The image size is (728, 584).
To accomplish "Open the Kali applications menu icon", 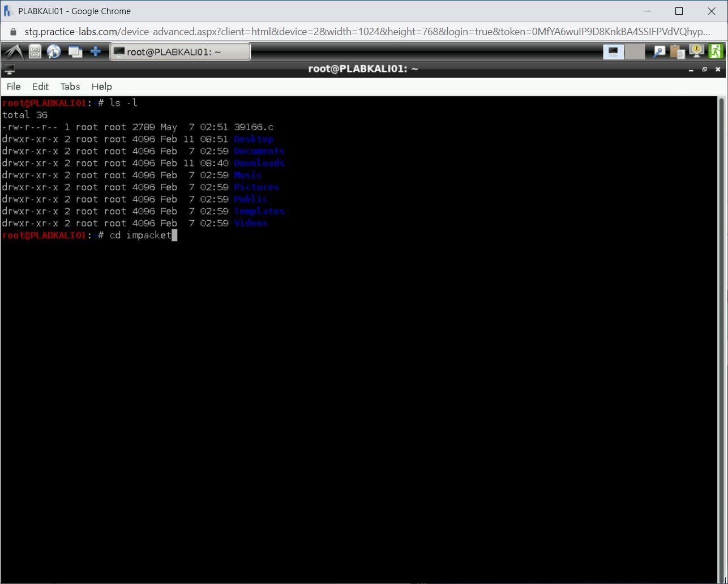I will (x=14, y=52).
